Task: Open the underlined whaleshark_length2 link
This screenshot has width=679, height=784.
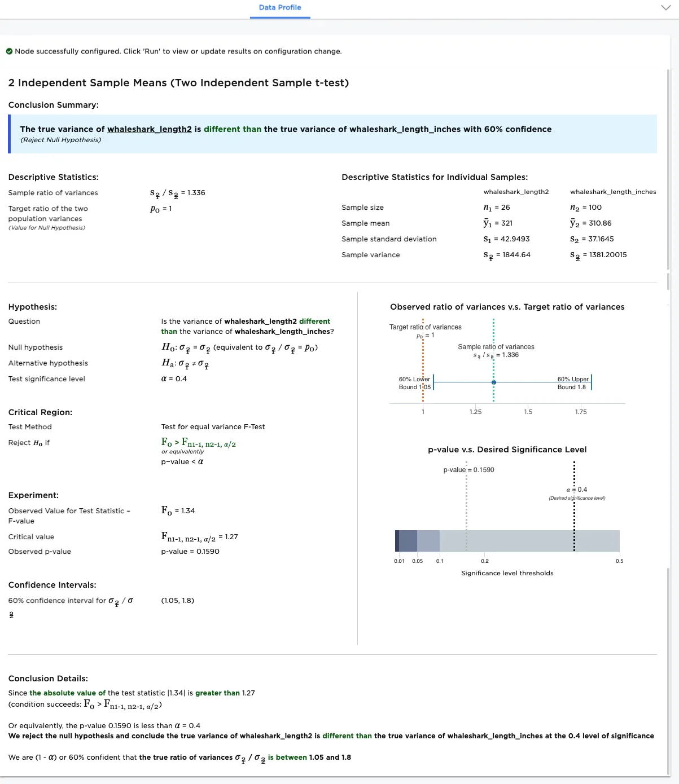Action: (150, 129)
